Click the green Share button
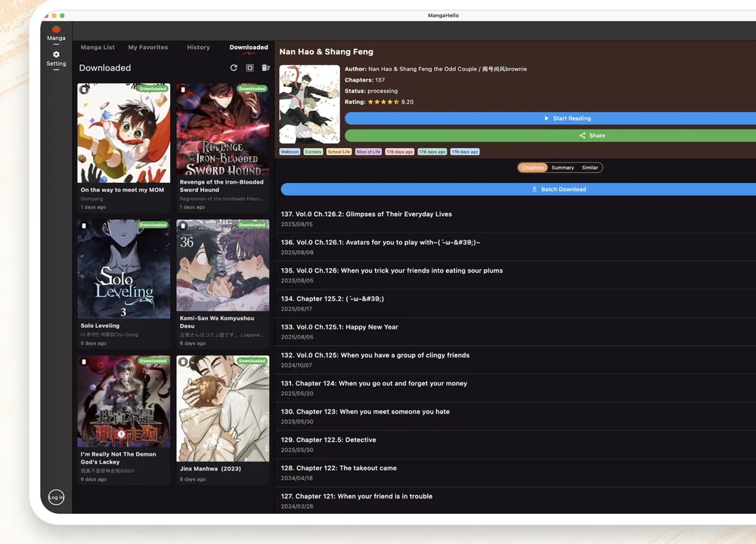This screenshot has height=544, width=756. click(x=550, y=135)
